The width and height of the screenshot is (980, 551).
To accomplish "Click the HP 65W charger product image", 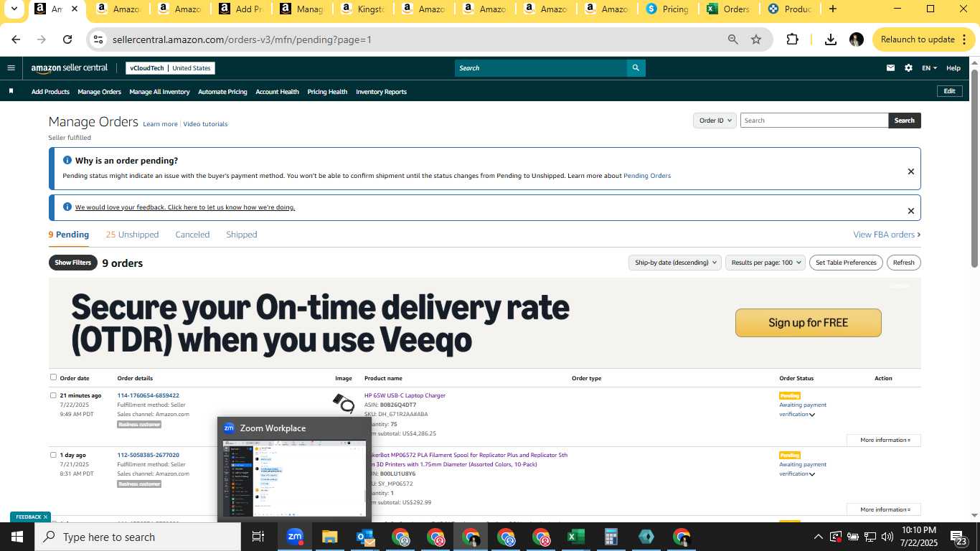I will pos(344,403).
